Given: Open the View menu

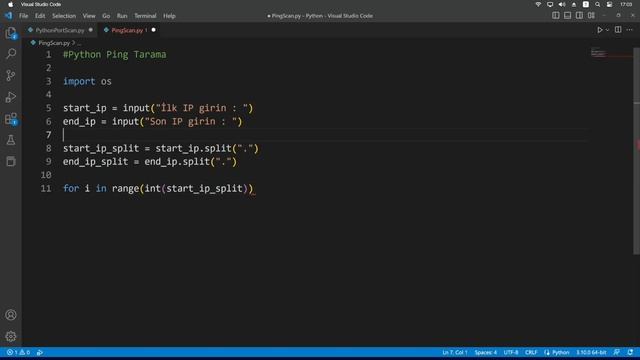Looking at the screenshot, I should click(89, 16).
